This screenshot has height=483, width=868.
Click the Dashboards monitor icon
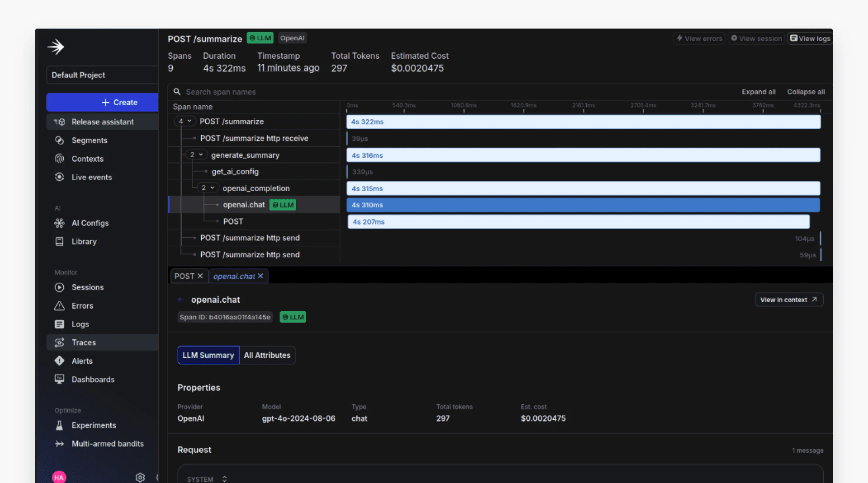pyautogui.click(x=59, y=379)
